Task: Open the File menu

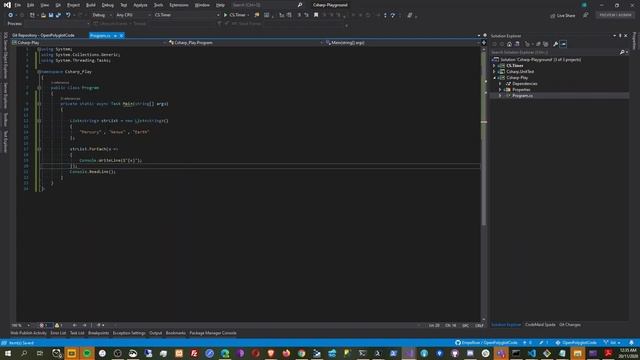Action: pyautogui.click(x=18, y=5)
